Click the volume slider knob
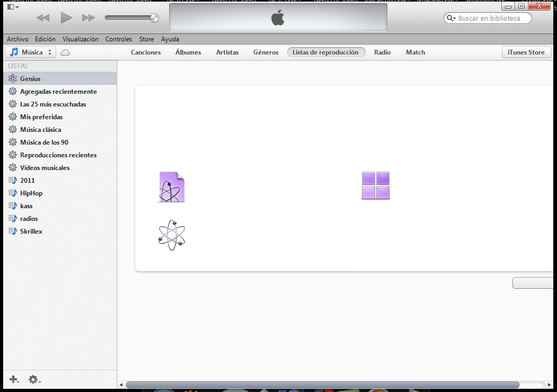 tap(155, 18)
